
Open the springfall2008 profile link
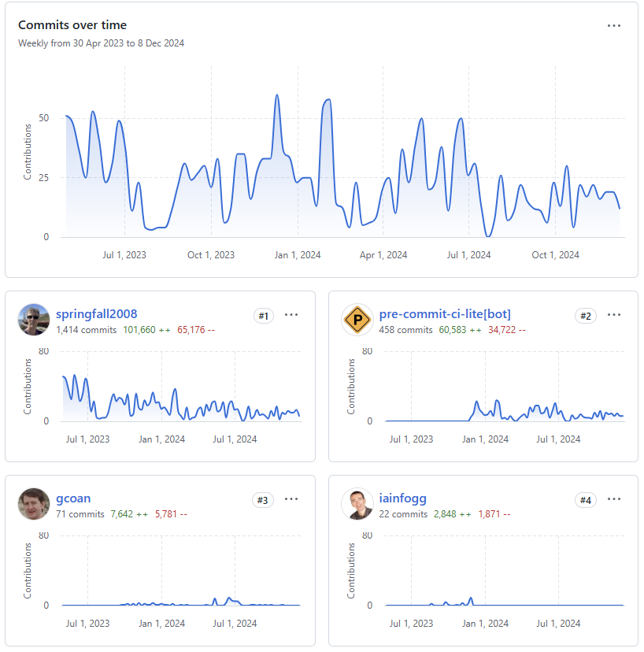(x=97, y=314)
